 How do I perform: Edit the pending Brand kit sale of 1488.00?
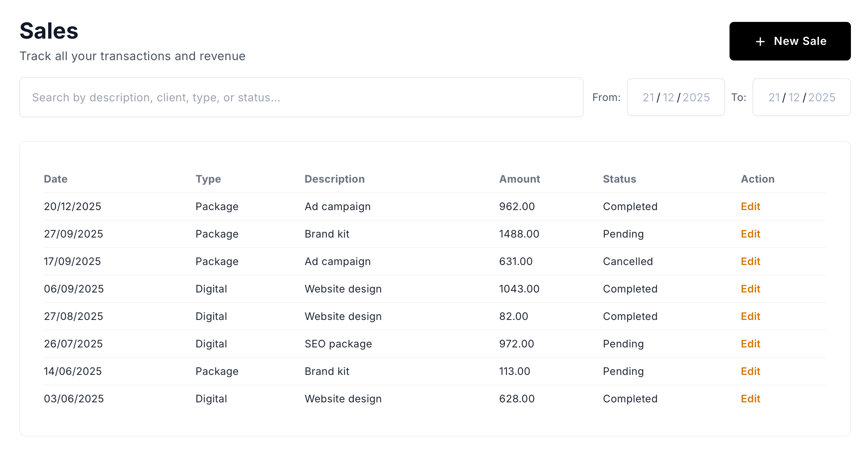coord(750,234)
